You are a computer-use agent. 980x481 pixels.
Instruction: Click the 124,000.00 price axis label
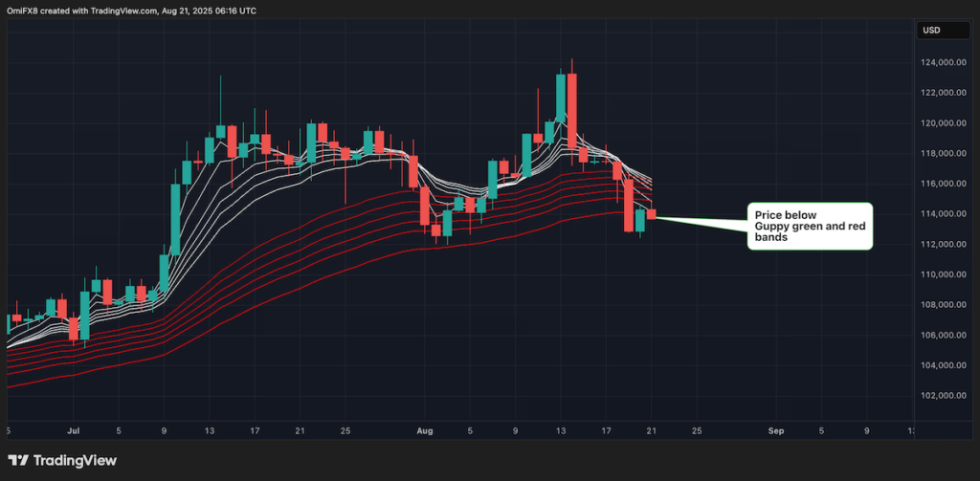click(x=939, y=62)
